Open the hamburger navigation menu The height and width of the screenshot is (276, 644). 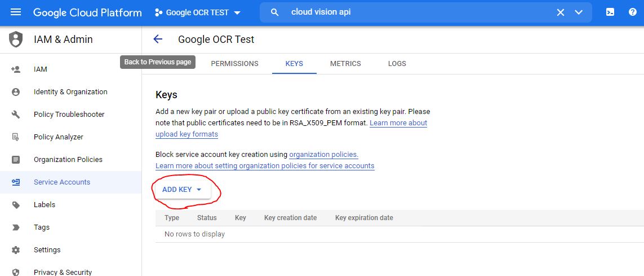pos(16,12)
